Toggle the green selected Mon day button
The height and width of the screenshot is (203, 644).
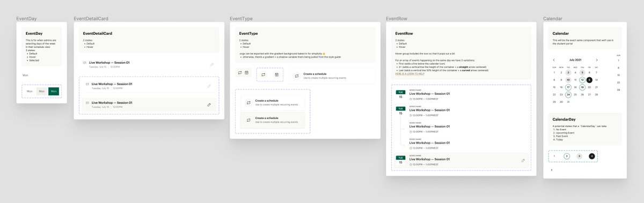(53, 92)
